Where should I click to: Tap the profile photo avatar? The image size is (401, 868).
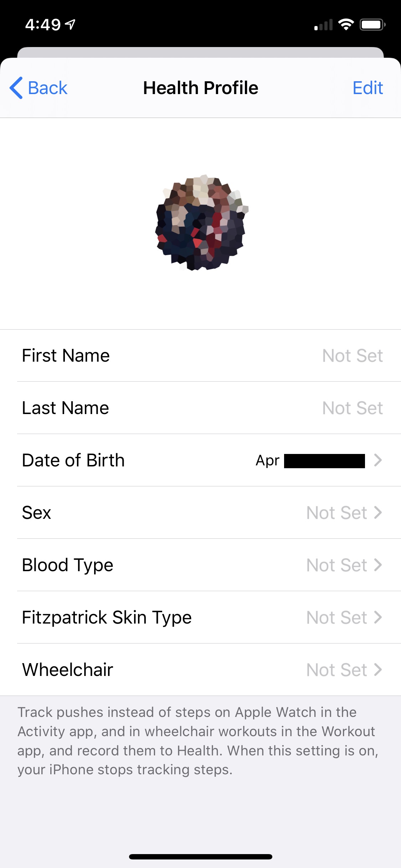point(201,222)
